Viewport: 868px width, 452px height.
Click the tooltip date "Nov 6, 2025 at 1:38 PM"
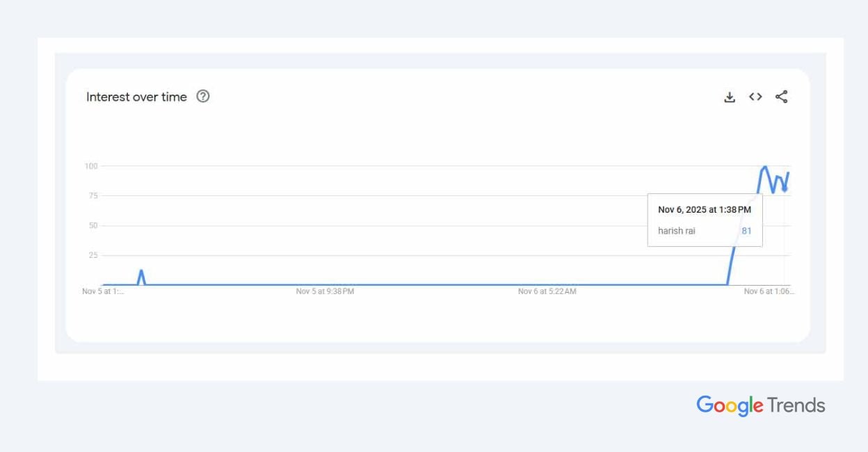(x=705, y=209)
